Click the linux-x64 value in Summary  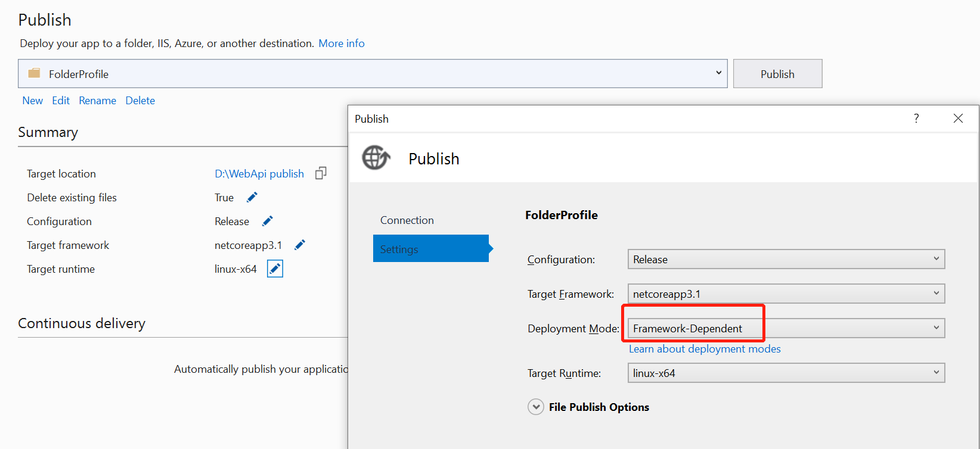pyautogui.click(x=235, y=269)
